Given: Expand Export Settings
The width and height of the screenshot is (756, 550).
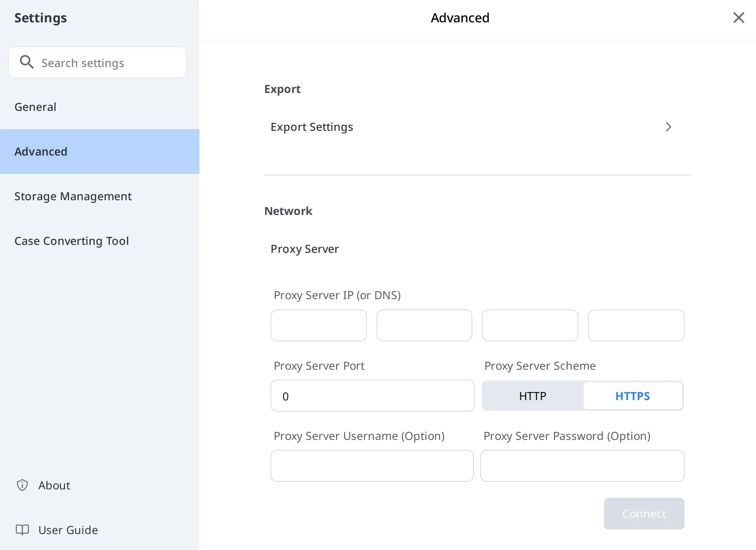Looking at the screenshot, I should [x=312, y=127].
